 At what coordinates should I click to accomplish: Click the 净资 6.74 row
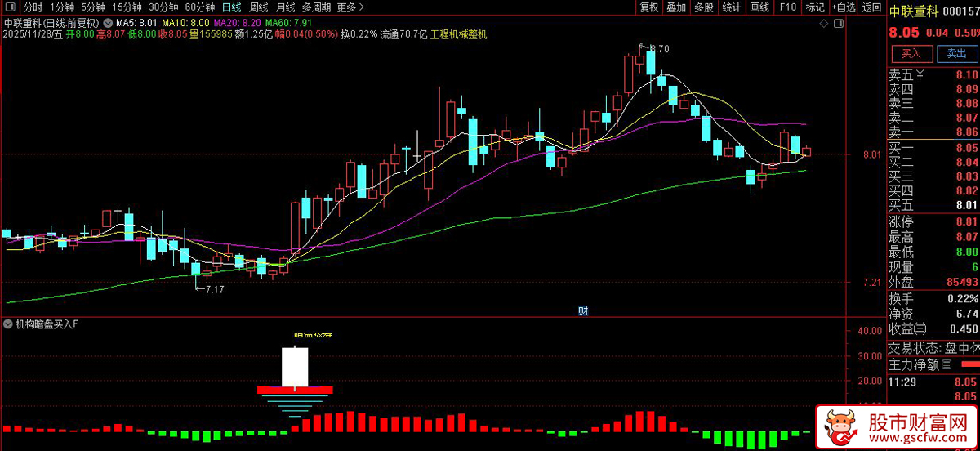933,314
